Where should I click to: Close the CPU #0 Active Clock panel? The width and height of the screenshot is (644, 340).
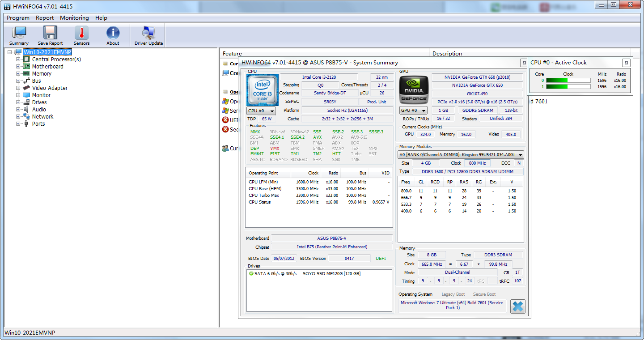click(627, 63)
